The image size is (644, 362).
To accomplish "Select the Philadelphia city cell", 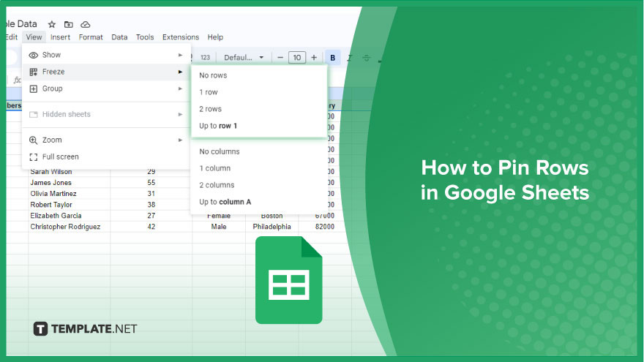I will coord(272,227).
